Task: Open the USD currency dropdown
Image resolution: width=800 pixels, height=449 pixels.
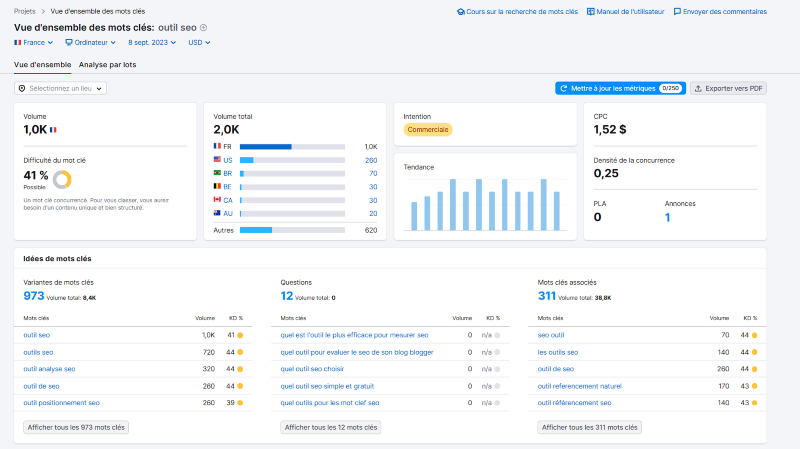Action: 199,42
